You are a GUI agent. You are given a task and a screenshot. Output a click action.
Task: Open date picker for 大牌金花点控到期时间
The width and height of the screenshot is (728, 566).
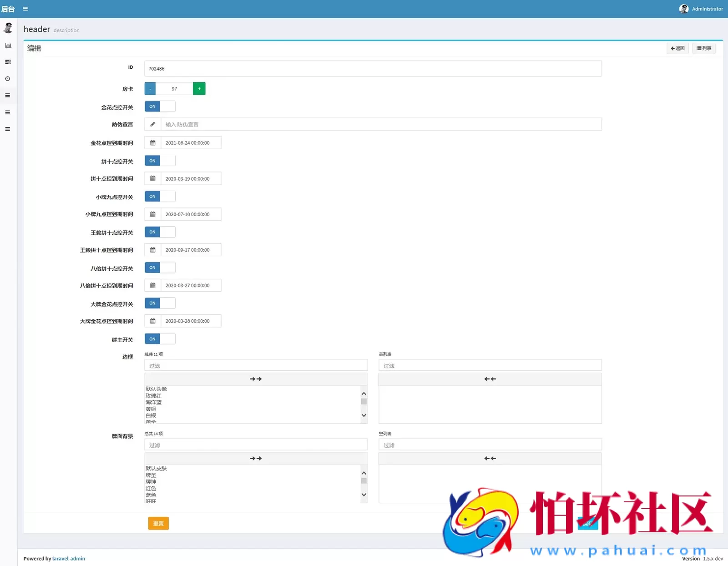(152, 321)
